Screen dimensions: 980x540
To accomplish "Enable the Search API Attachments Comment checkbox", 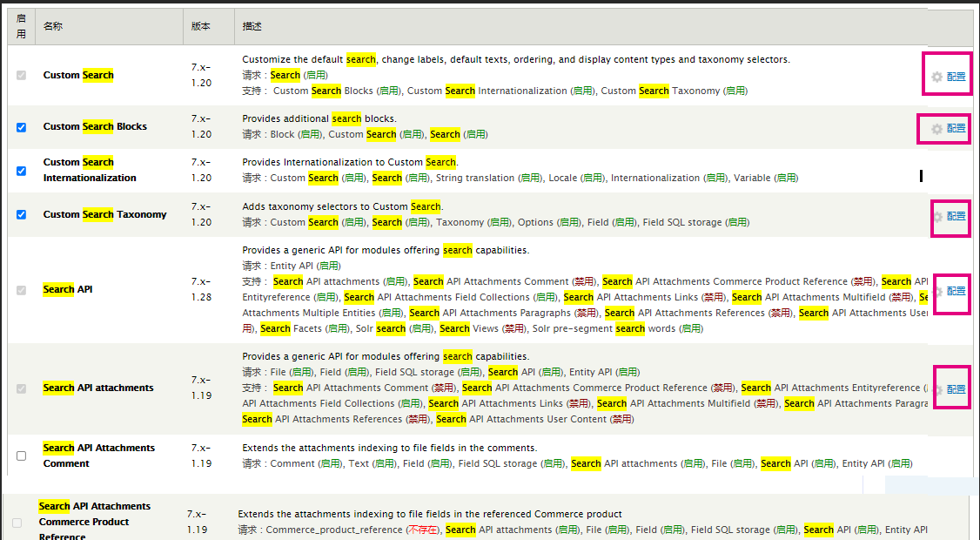I will [22, 456].
